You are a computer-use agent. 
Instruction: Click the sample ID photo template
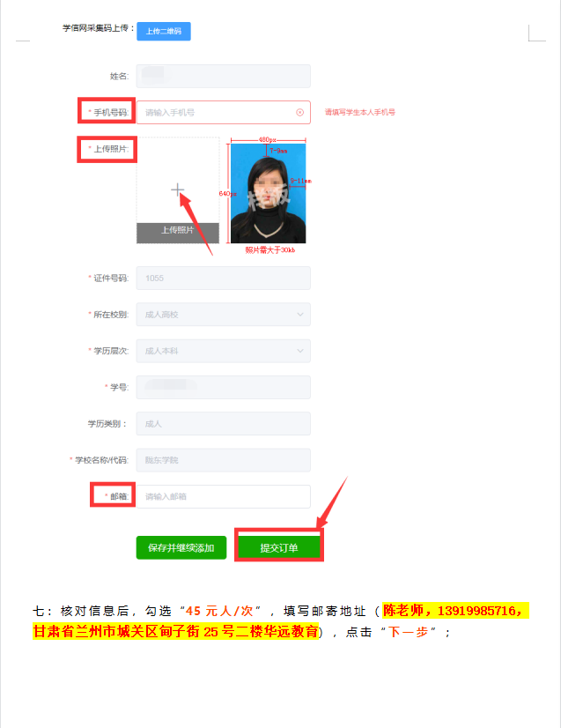tap(269, 193)
